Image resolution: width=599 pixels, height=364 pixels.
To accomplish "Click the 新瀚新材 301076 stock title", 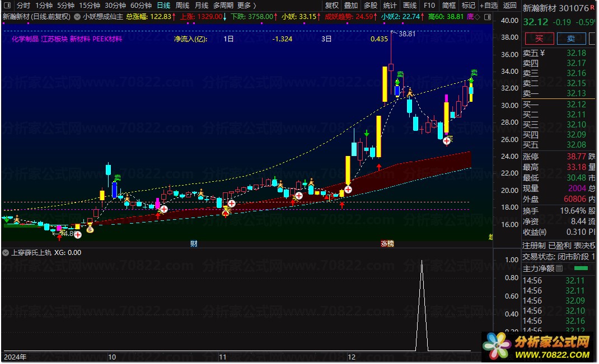I will tap(556, 8).
